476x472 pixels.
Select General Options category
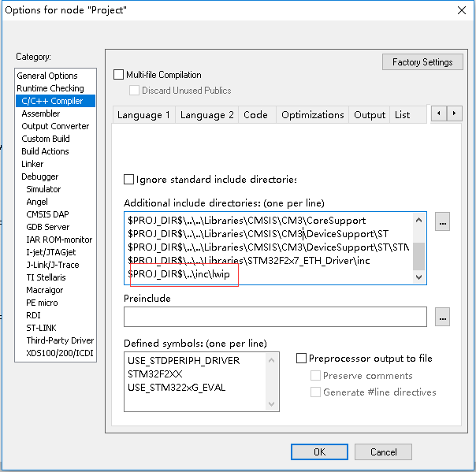pyautogui.click(x=47, y=76)
